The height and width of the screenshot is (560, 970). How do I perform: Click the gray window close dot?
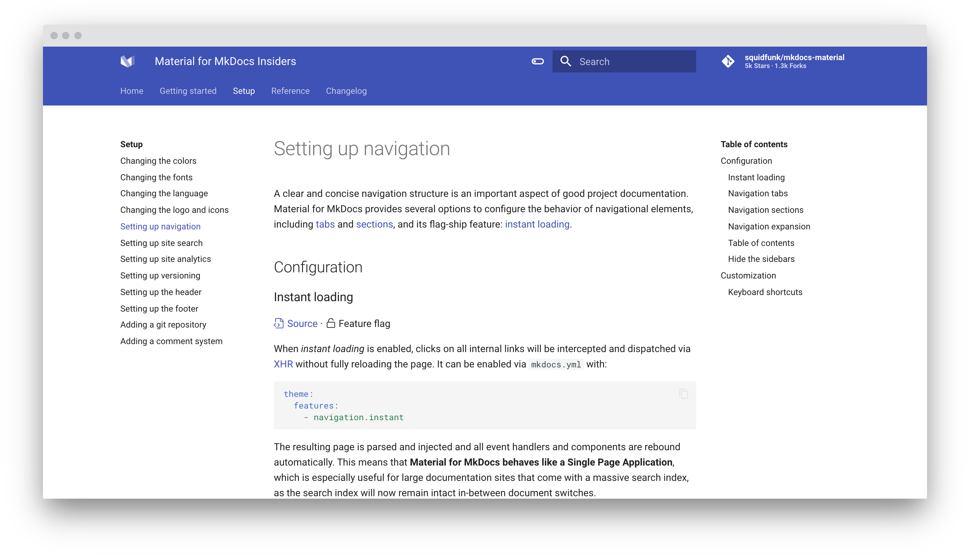pyautogui.click(x=54, y=36)
